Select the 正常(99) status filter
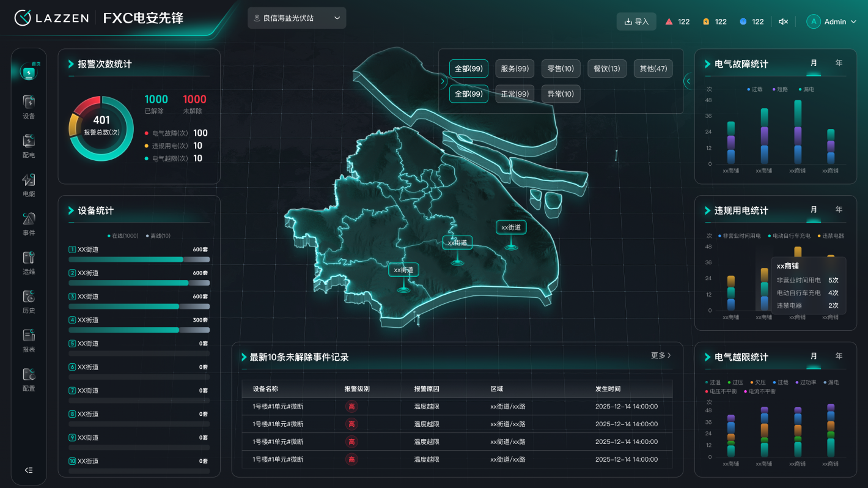Image resolution: width=868 pixels, height=488 pixels. point(515,94)
